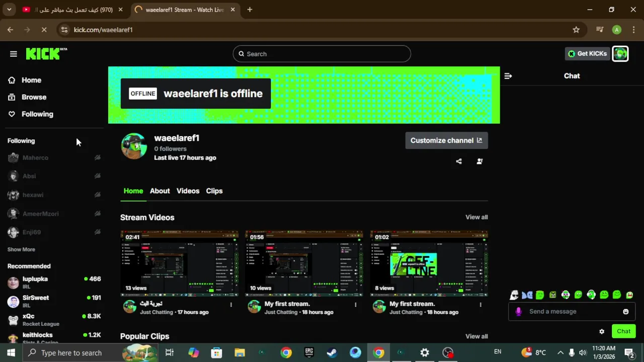This screenshot has width=644, height=362.
Task: Open the tab search dropdown arrow
Action: (9, 10)
